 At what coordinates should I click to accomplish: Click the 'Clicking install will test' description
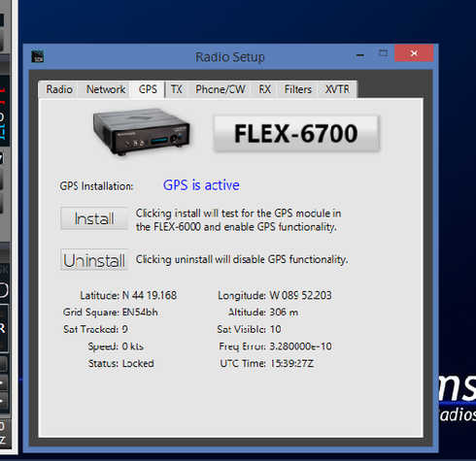pyautogui.click(x=238, y=220)
